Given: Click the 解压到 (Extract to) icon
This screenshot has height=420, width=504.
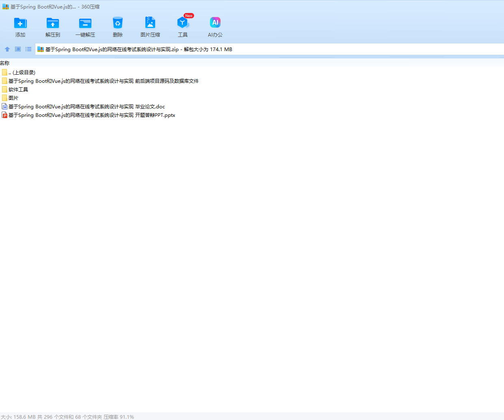Looking at the screenshot, I should coord(53,23).
